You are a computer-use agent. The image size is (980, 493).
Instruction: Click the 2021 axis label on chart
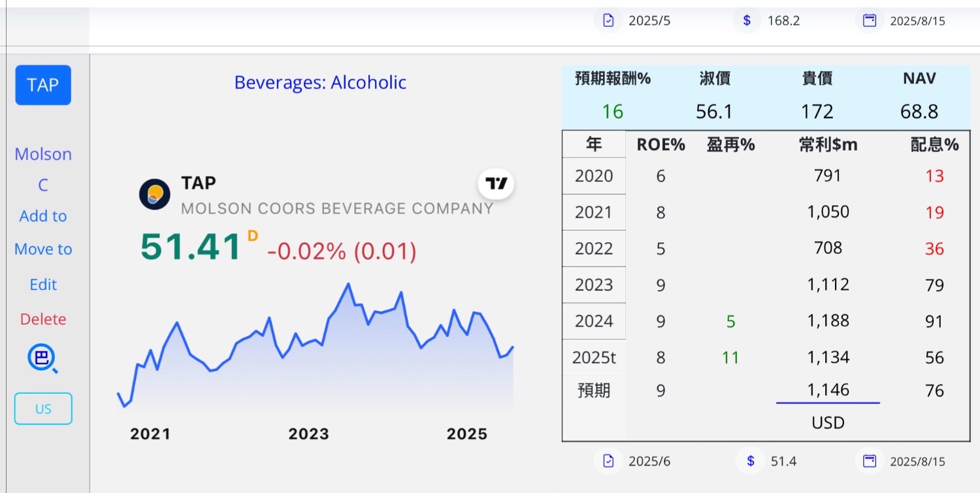pos(150,434)
